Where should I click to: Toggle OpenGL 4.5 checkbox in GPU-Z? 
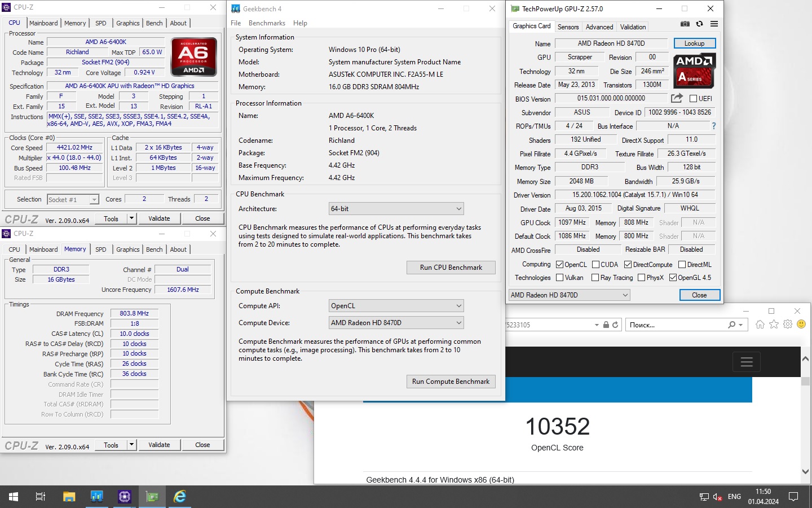673,278
